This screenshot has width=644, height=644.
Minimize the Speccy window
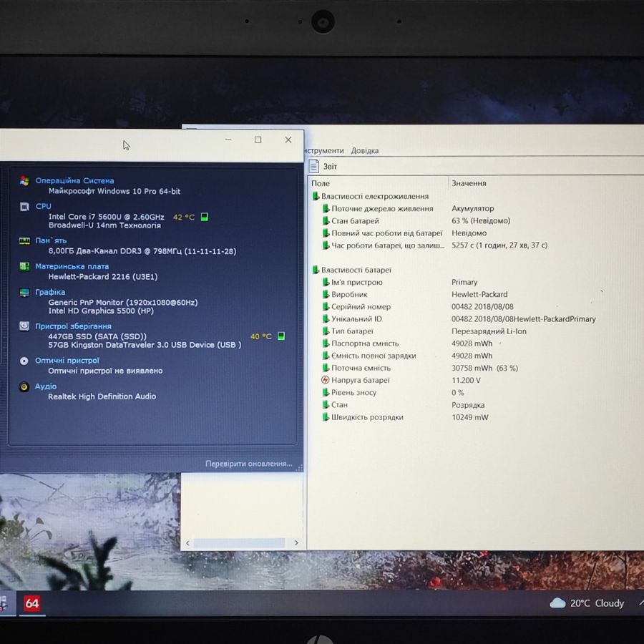[x=228, y=140]
